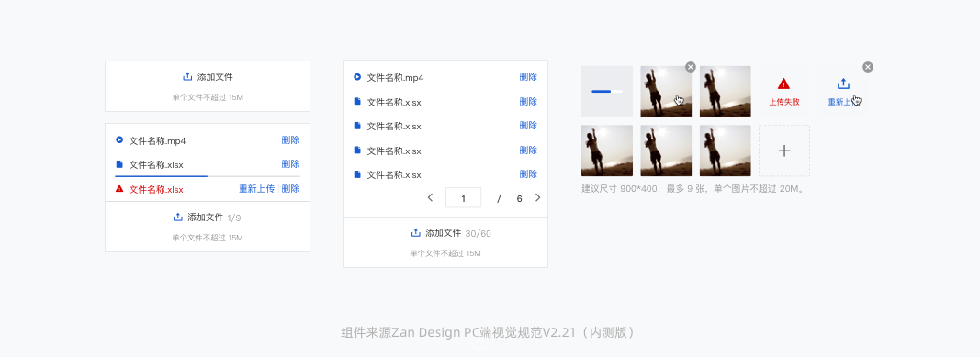Select the photo thumbnail beside the plus tile
Viewport: 980px width, 357px height.
click(725, 151)
